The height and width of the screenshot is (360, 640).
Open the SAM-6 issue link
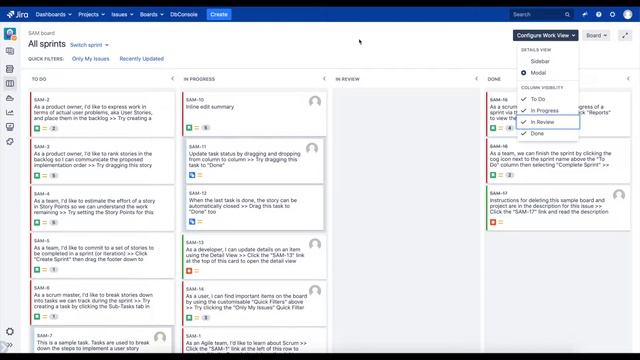coord(42,288)
